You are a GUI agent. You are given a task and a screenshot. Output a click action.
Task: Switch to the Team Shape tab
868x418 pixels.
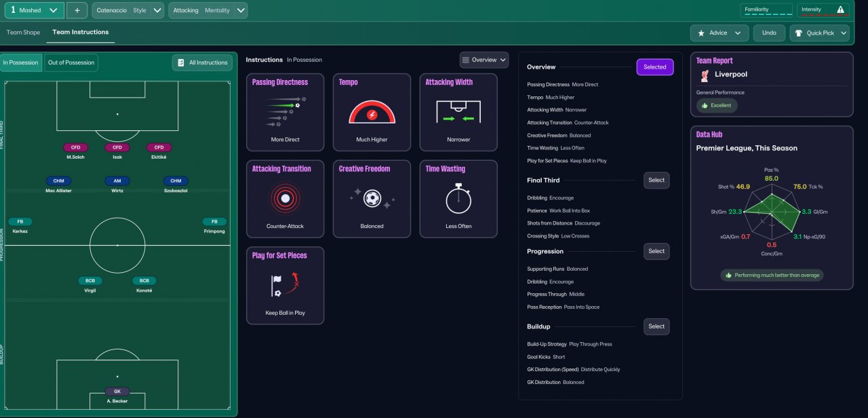click(x=23, y=32)
